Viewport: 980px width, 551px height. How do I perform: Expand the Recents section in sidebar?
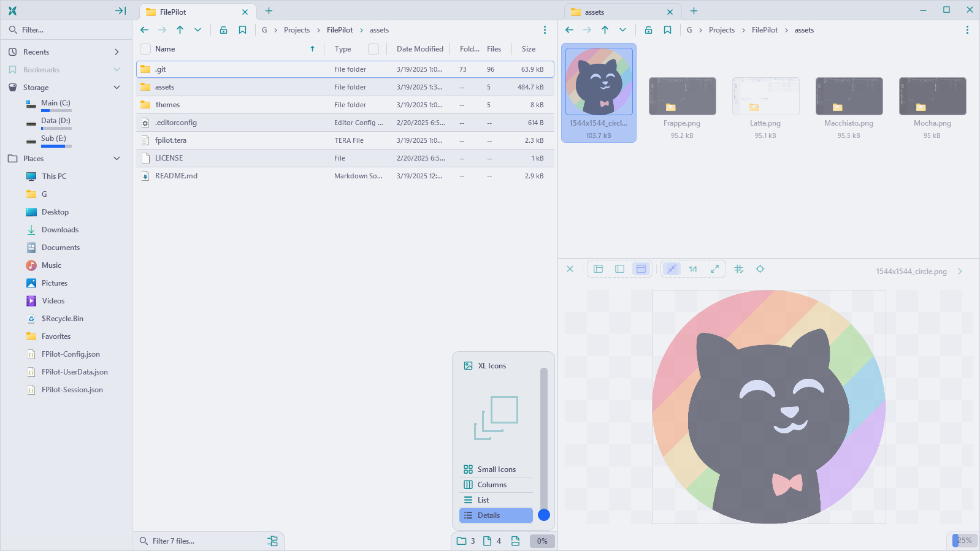coord(117,52)
